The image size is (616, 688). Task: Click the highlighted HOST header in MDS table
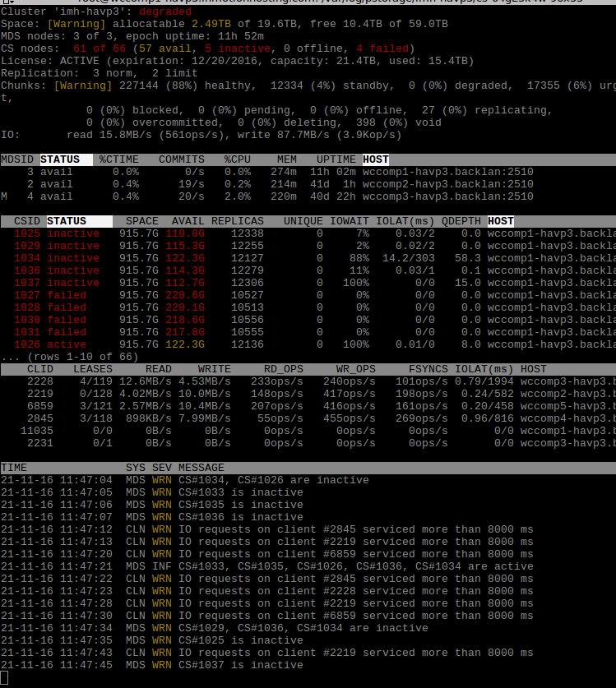(x=375, y=159)
